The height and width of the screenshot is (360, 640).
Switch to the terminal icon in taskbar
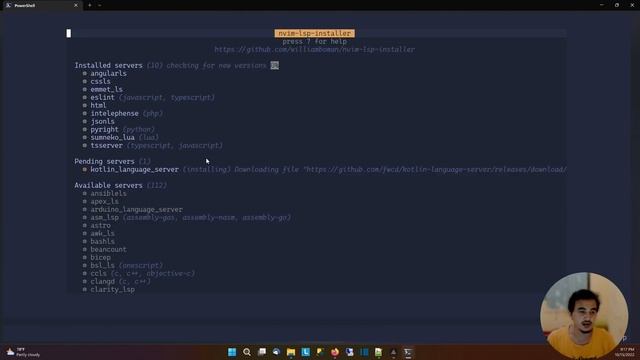coord(408,352)
